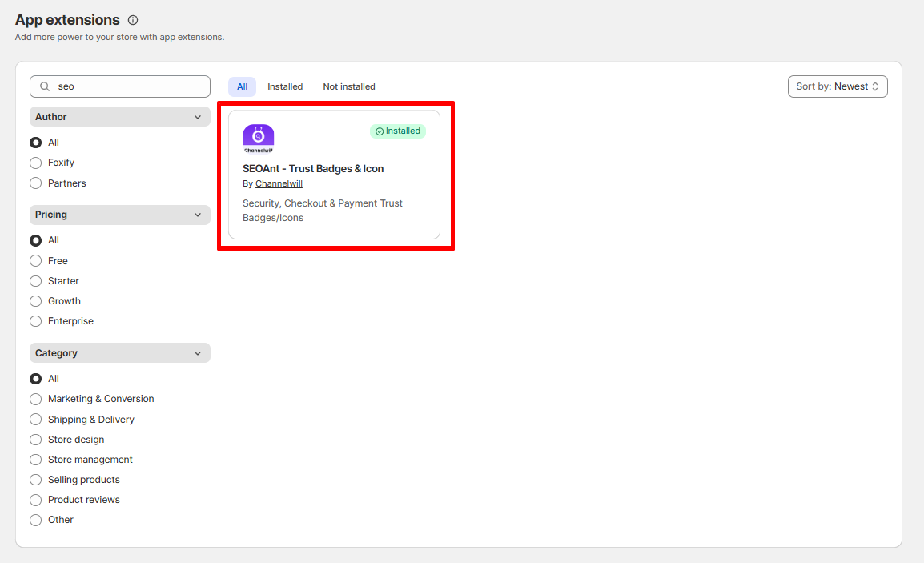The image size is (924, 563).
Task: Select the Free pricing option
Action: pos(36,260)
